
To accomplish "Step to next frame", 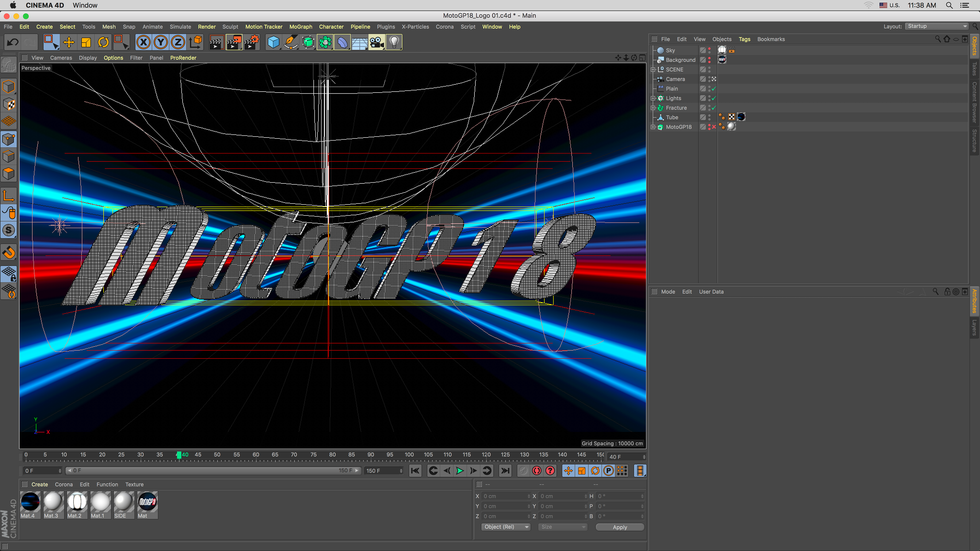I will (x=473, y=471).
